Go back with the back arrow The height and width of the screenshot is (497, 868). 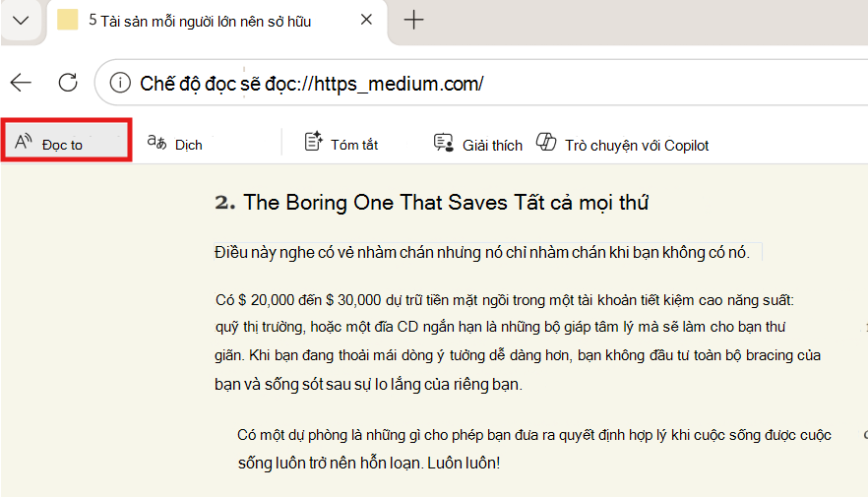[x=21, y=83]
